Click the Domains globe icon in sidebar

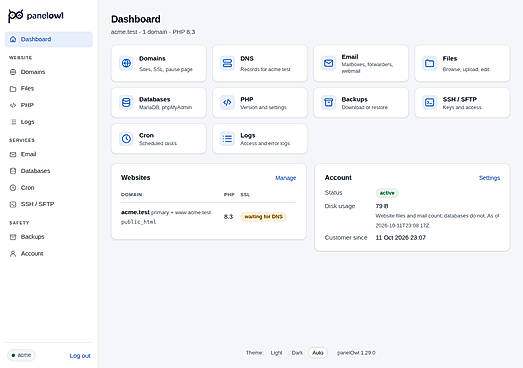pos(13,72)
